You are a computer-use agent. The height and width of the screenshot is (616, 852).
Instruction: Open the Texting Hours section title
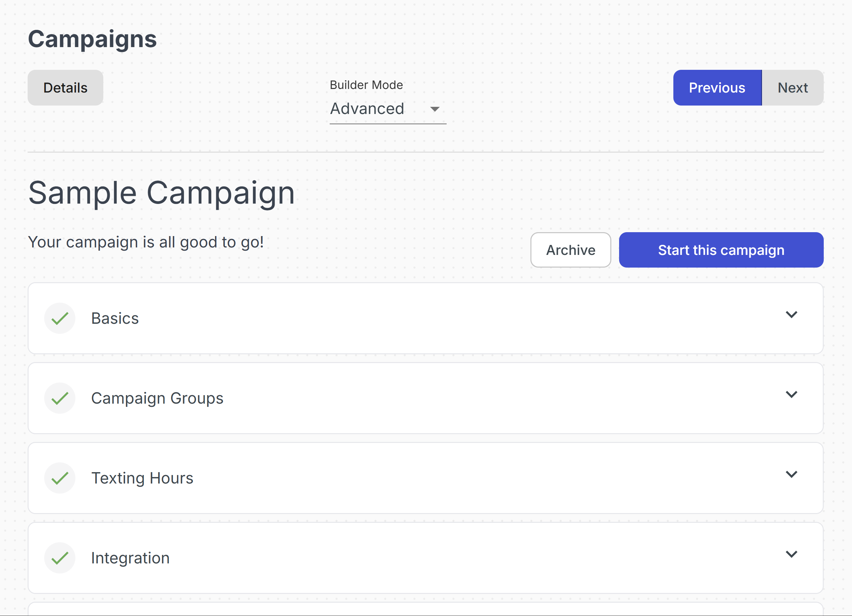pyautogui.click(x=142, y=478)
